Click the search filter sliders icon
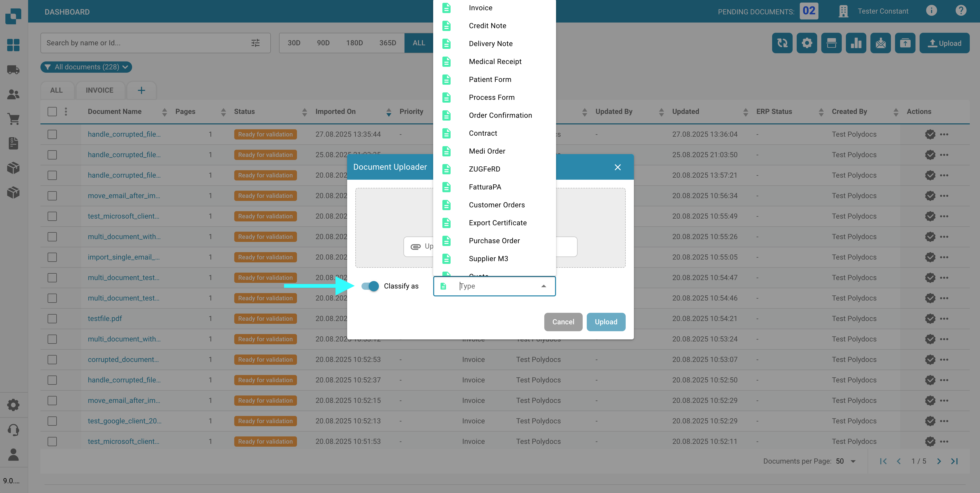The width and height of the screenshot is (980, 493). (255, 43)
